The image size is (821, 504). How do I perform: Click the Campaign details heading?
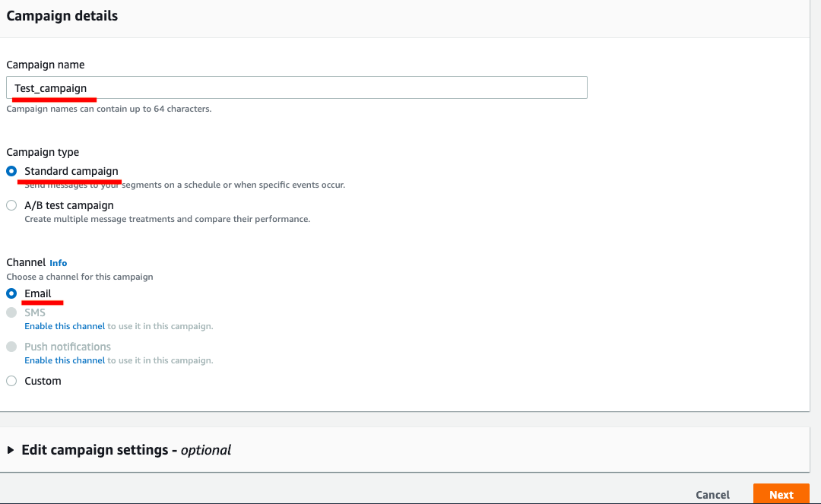tap(62, 15)
